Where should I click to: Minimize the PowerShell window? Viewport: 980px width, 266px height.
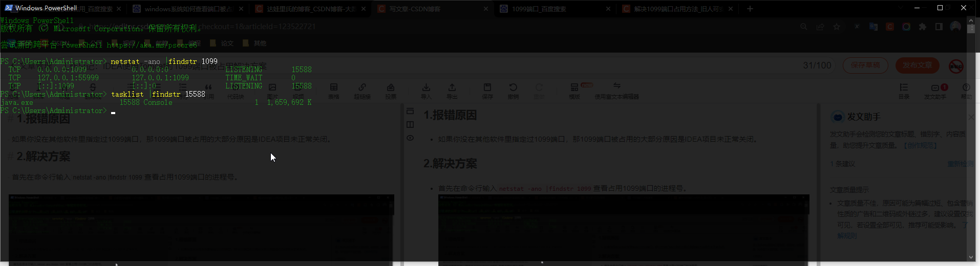click(x=917, y=8)
